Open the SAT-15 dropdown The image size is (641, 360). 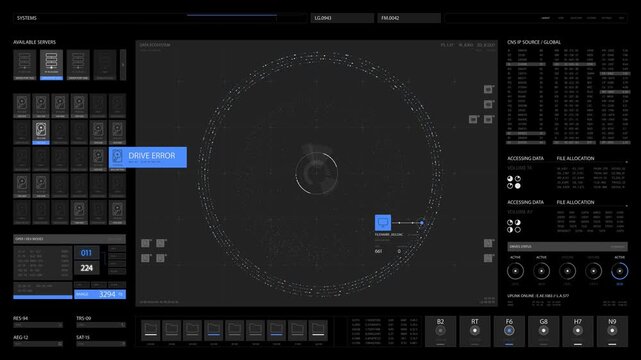101,344
